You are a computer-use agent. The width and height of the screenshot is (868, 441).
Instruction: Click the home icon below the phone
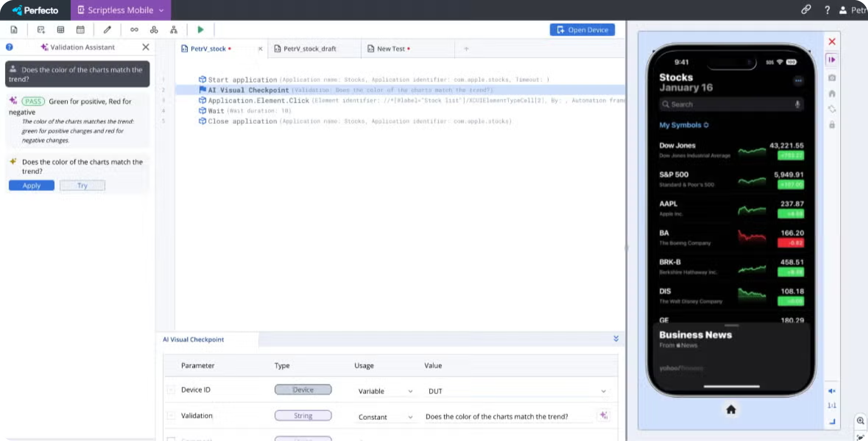[731, 410]
